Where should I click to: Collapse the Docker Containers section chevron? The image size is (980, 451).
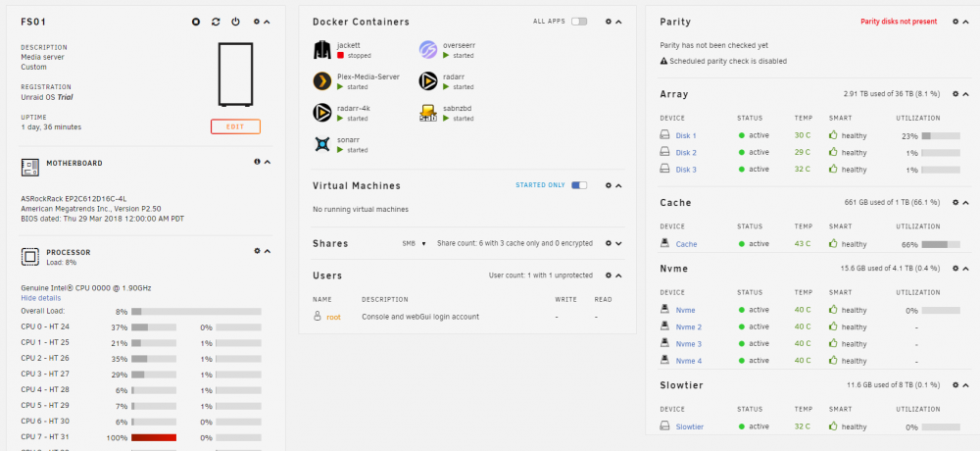pyautogui.click(x=618, y=22)
